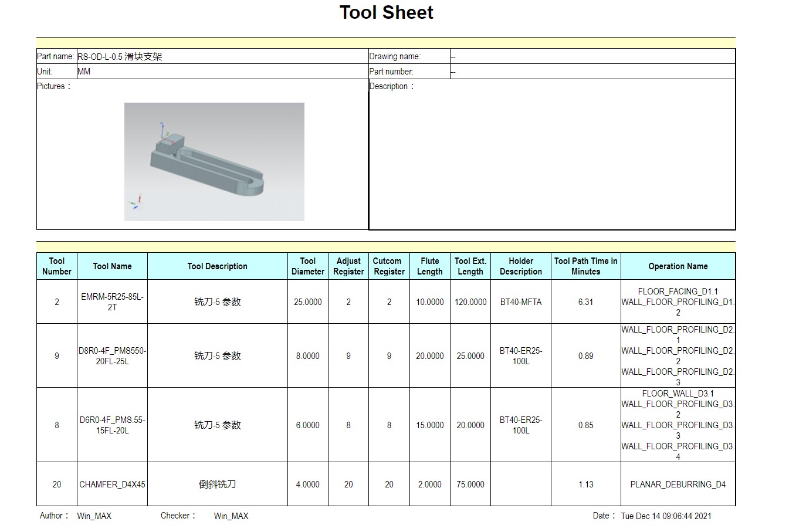Click the PLANAR_DEBURRING_D4 operation
The image size is (806, 532).
[x=678, y=484]
